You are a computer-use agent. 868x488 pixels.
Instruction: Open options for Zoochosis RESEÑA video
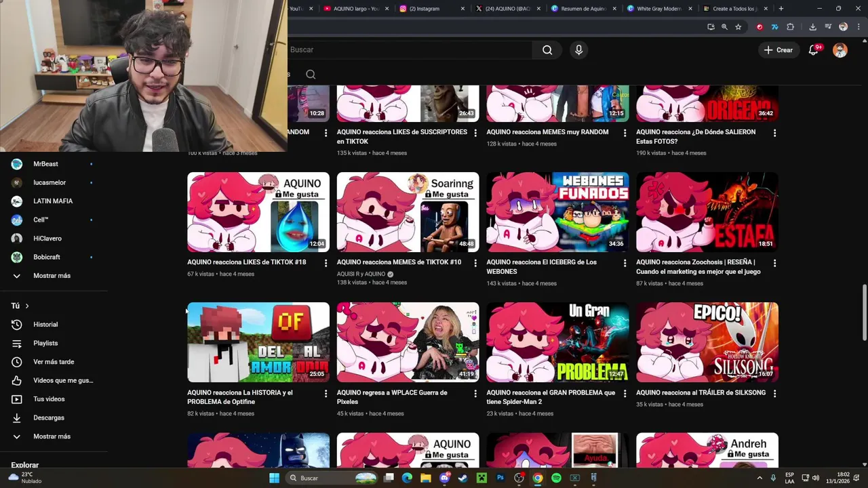[774, 263]
